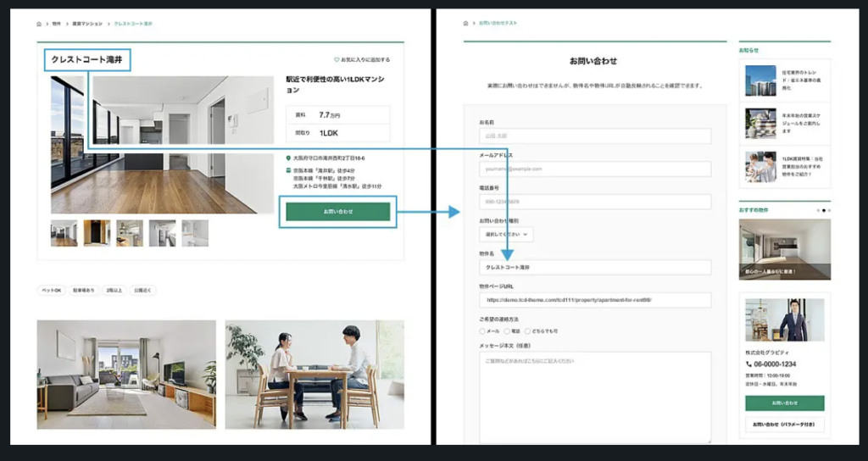The image size is (868, 461).
Task: Click the メールアドレス input field
Action: tap(594, 169)
